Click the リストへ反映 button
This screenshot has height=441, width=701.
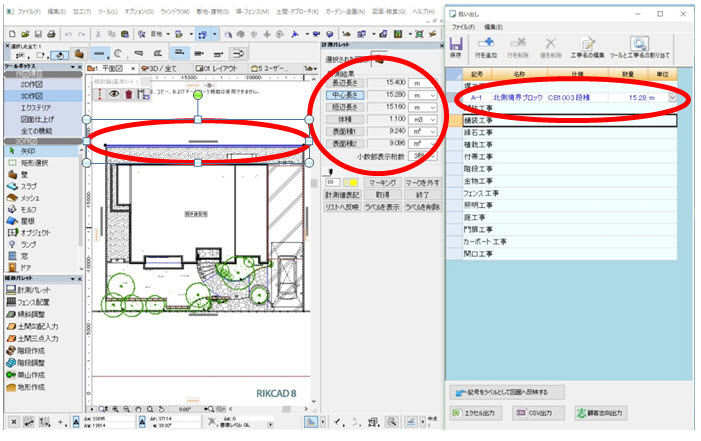342,207
